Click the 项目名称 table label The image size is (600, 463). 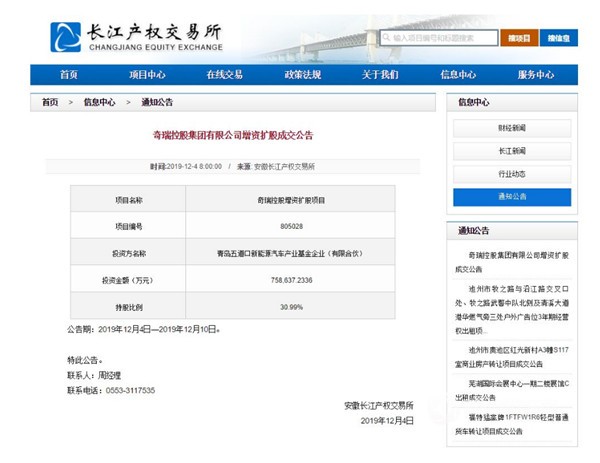click(x=129, y=200)
